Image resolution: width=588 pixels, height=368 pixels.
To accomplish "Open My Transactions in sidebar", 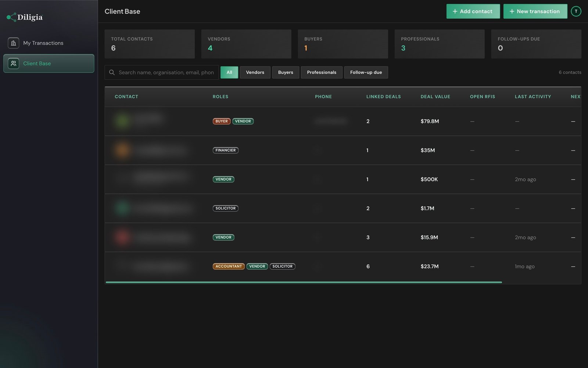I will [x=49, y=43].
